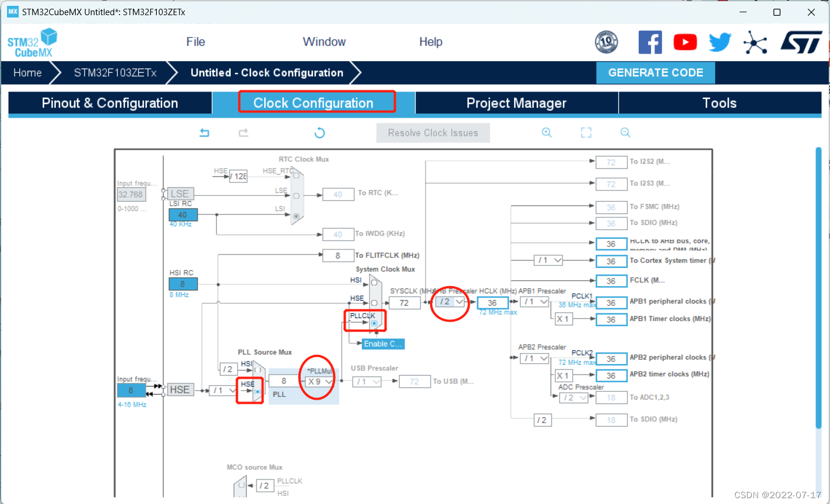
Task: Click the To FLITFCLK value box
Action: click(x=338, y=255)
